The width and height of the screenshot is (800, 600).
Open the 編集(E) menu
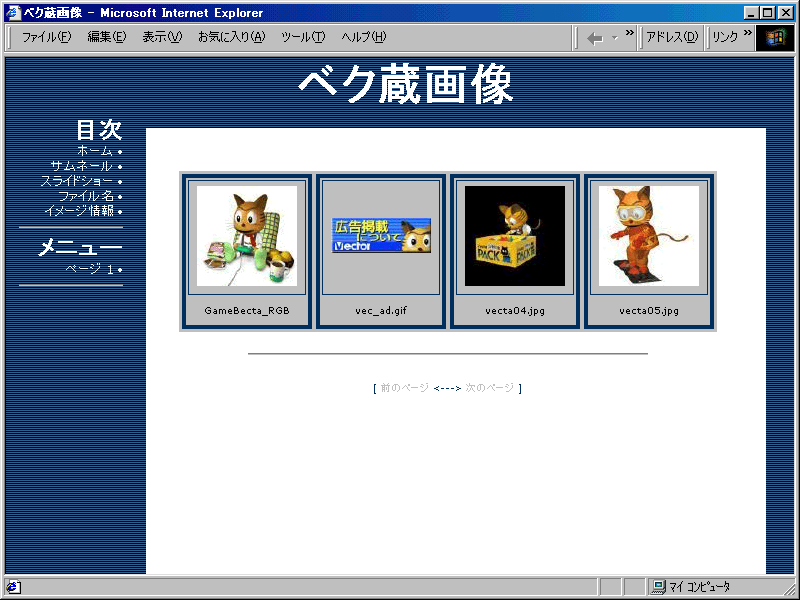(107, 37)
